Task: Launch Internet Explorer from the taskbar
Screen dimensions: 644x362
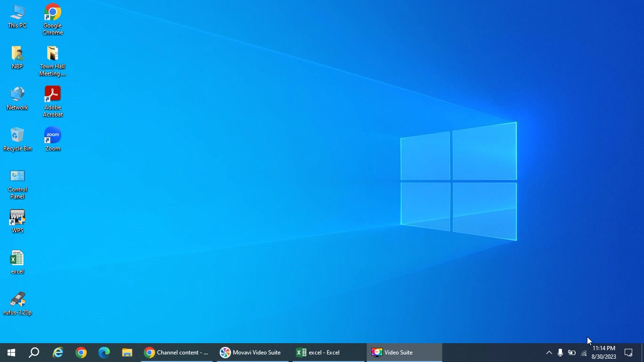Action: (58, 353)
